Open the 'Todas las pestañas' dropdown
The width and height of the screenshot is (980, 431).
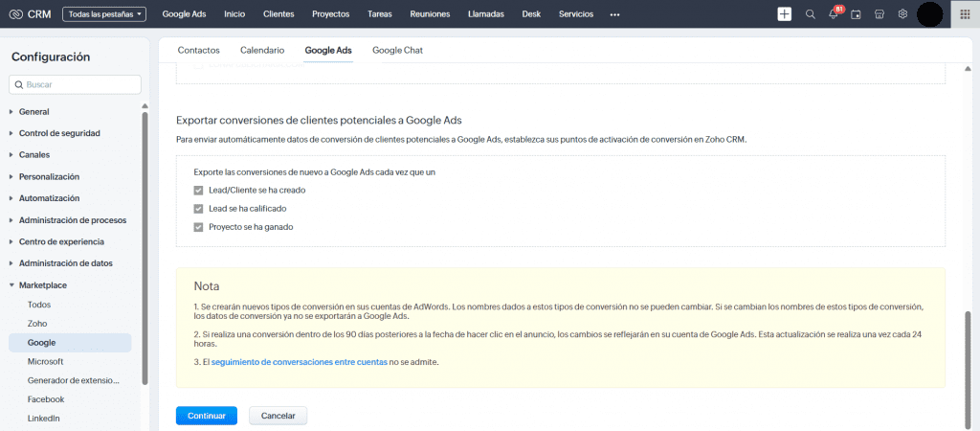[x=104, y=14]
